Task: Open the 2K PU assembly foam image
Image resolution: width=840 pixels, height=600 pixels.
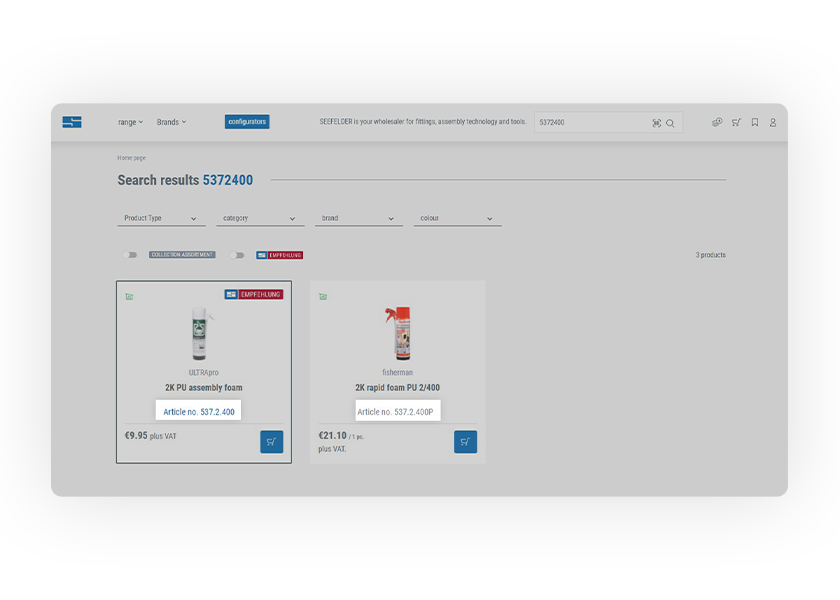Action: click(x=201, y=333)
